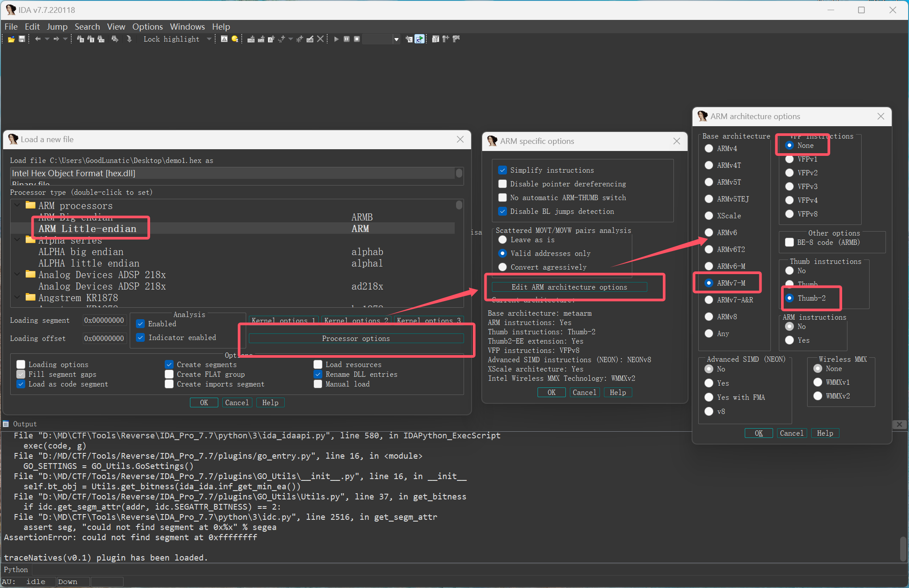
Task: Click the Loading offset address field
Action: click(104, 338)
